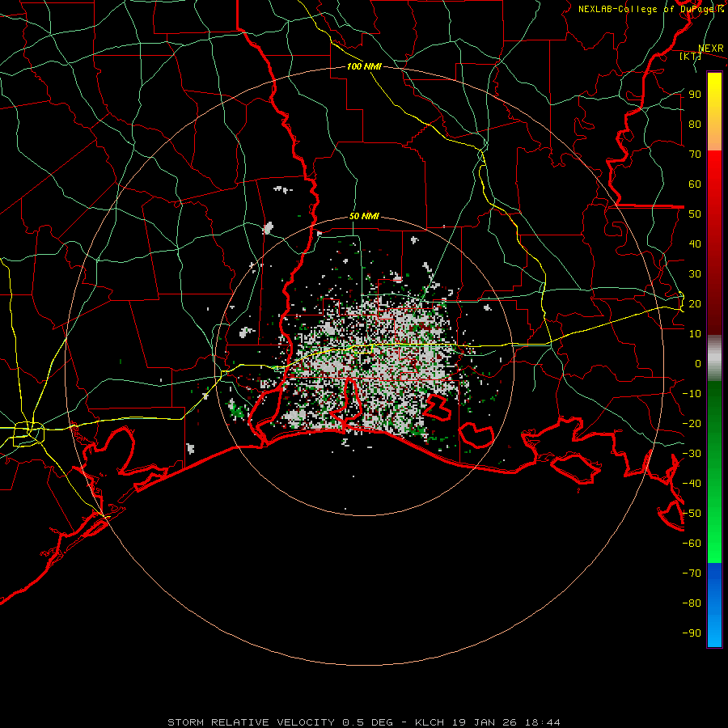Click the NEXR label at the right edge
Viewport: 728px width, 728px height.
[711, 49]
